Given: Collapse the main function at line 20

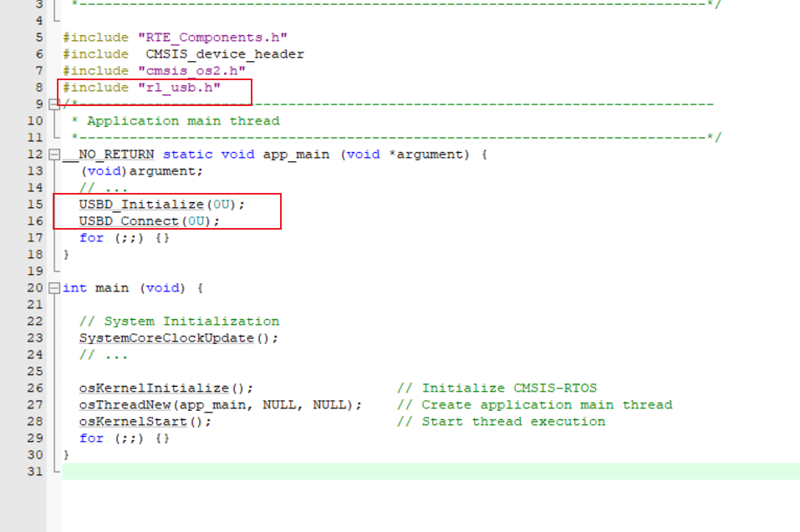Looking at the screenshot, I should [x=55, y=287].
